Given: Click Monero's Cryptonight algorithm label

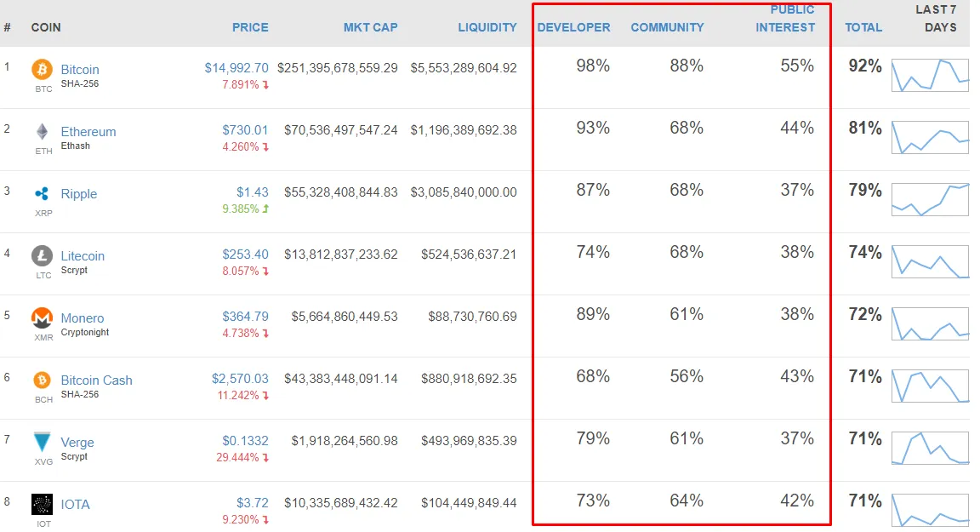Looking at the screenshot, I should click(x=85, y=333).
